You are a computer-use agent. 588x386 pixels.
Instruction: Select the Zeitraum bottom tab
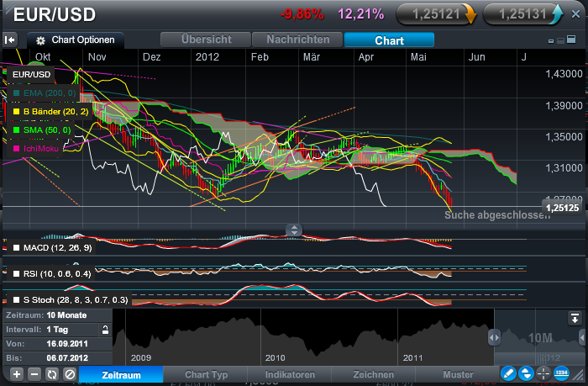click(x=121, y=375)
